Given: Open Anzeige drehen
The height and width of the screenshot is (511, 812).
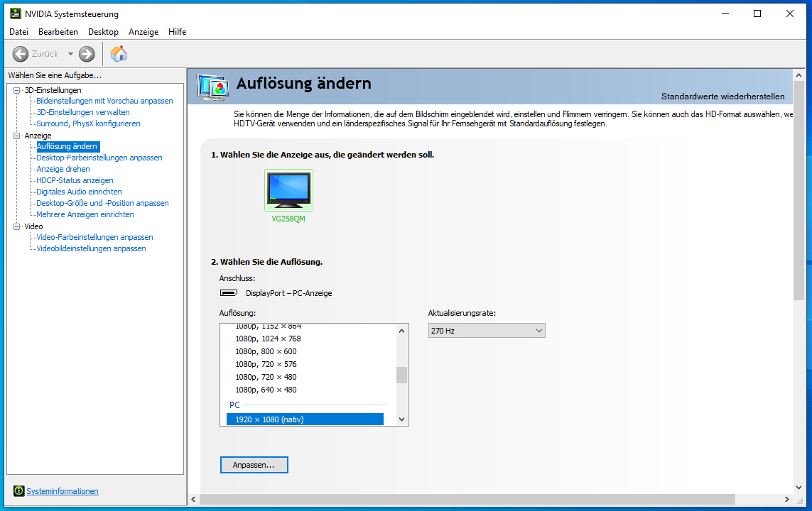Looking at the screenshot, I should [63, 169].
